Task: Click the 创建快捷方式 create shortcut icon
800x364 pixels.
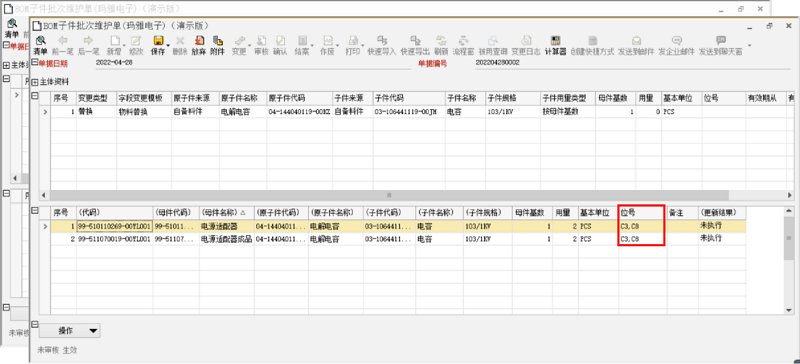Action: 592,45
